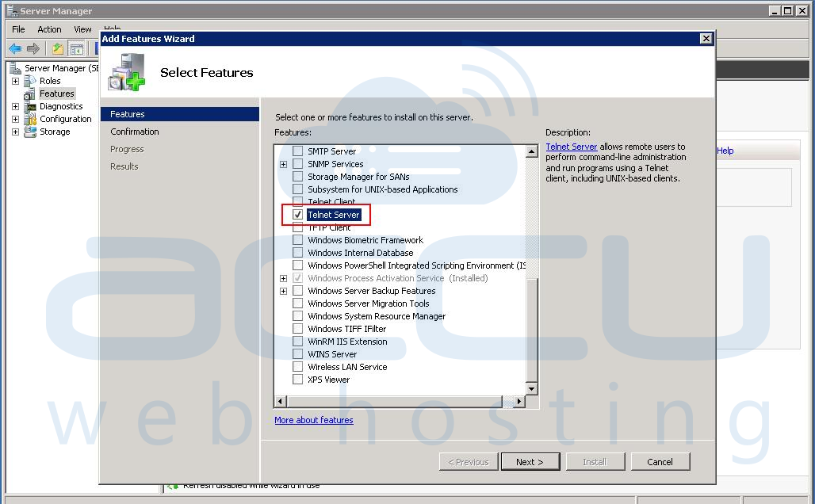Check the WINS Server checkbox

click(x=298, y=354)
